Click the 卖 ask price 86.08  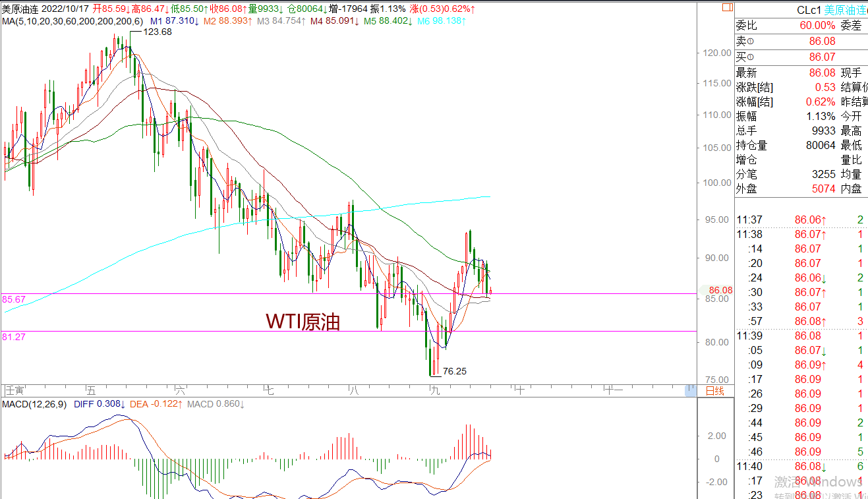tap(822, 42)
